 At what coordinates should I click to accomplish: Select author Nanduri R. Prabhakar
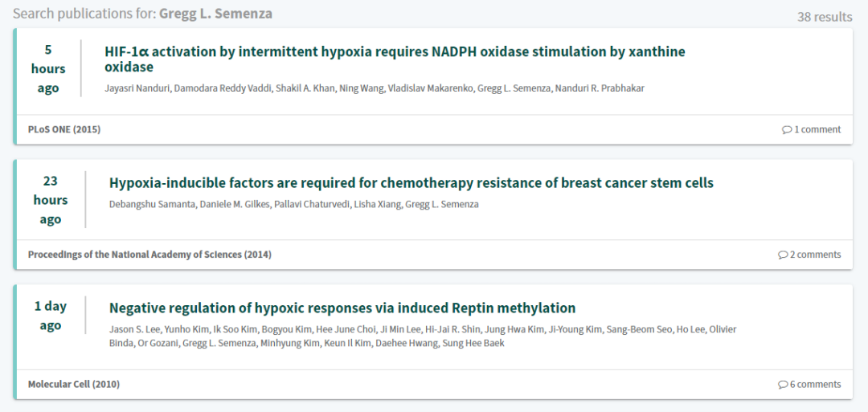coord(602,88)
